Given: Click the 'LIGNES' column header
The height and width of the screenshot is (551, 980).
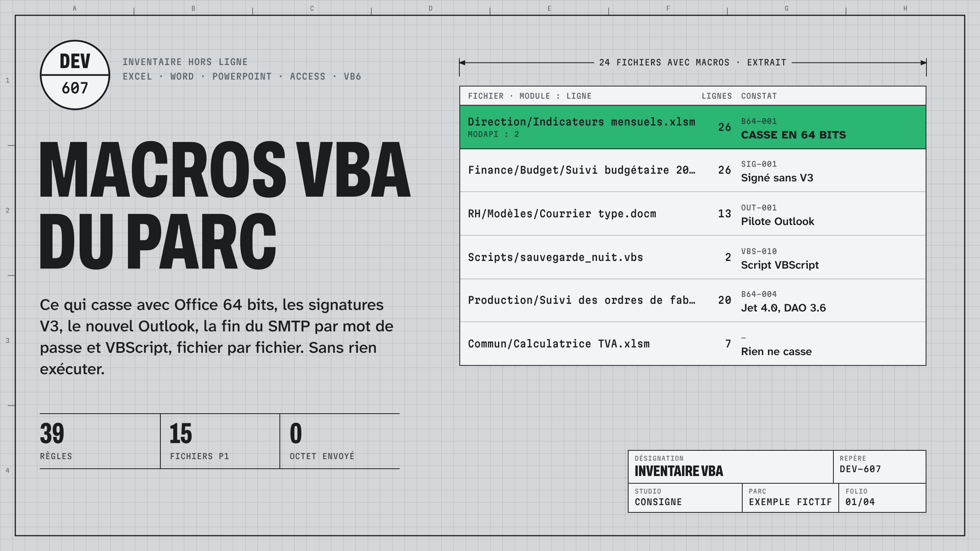Looking at the screenshot, I should [717, 96].
